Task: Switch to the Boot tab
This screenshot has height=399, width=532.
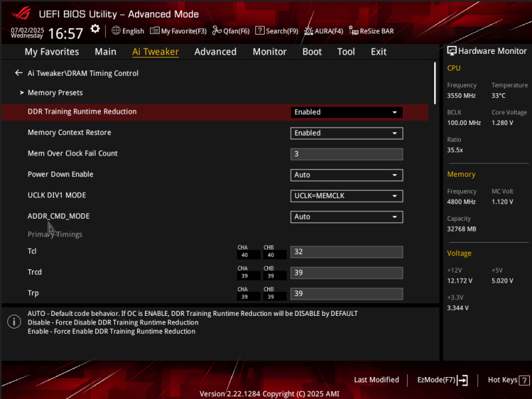Action: (312, 52)
